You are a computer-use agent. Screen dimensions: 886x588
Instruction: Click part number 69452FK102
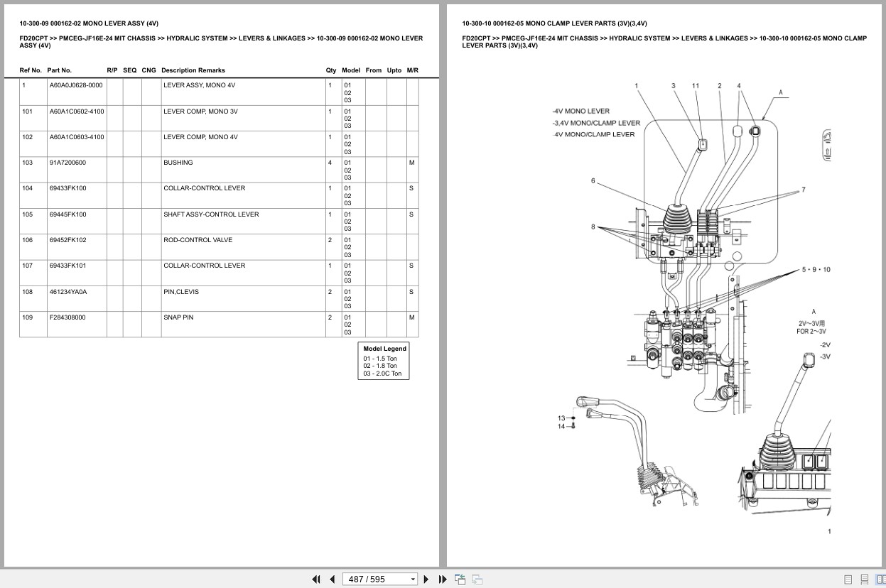(67, 240)
